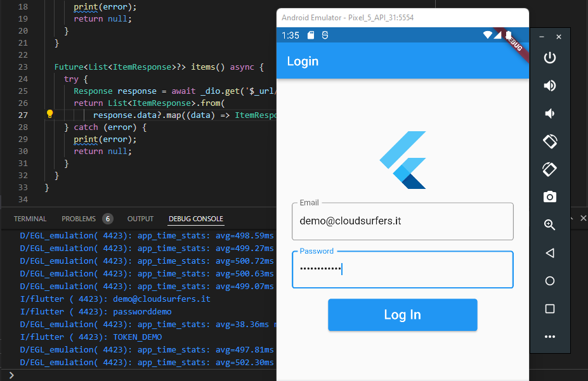This screenshot has width=588, height=381.
Task: Tap the sync status icon in status bar
Action: (x=325, y=36)
